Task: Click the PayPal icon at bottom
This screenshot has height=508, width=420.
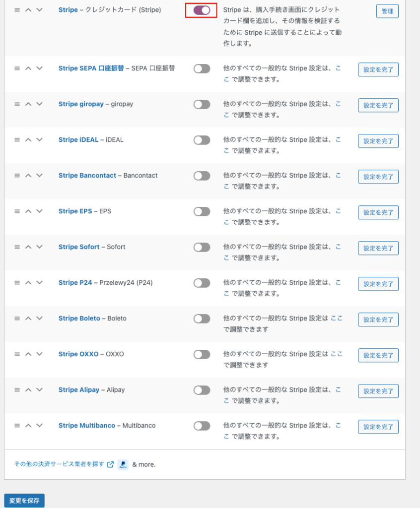Action: pos(123,465)
